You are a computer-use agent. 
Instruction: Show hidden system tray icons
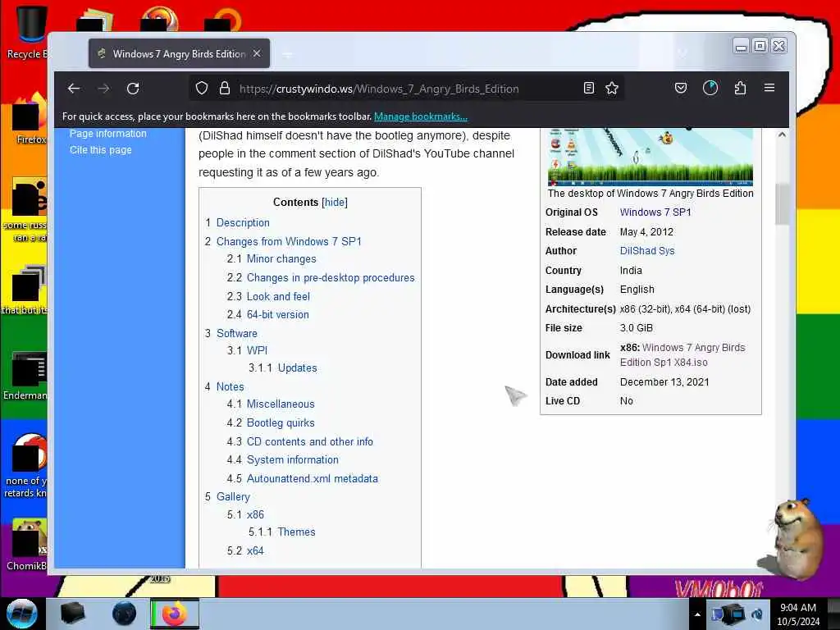(697, 614)
